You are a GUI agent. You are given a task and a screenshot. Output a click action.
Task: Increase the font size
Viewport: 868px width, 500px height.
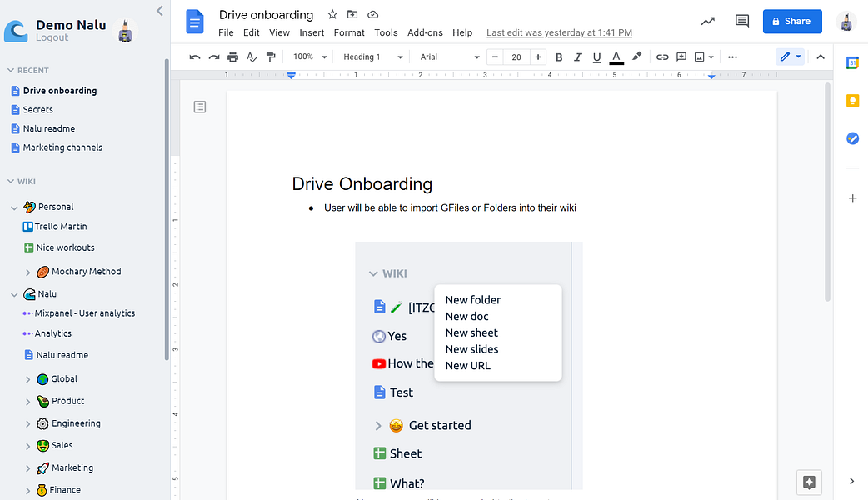(x=538, y=57)
